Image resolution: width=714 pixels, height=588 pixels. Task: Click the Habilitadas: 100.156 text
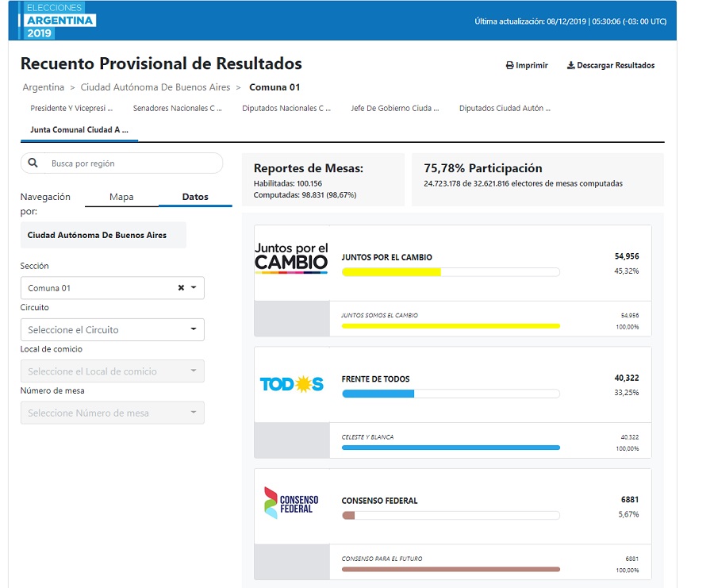click(288, 183)
